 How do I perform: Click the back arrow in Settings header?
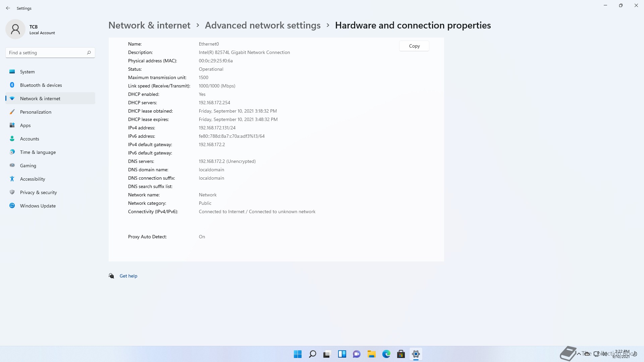click(8, 8)
